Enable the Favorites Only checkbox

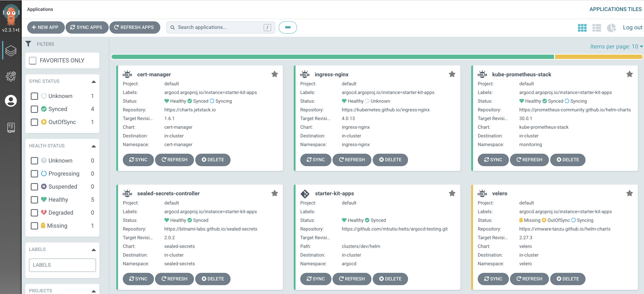point(33,60)
